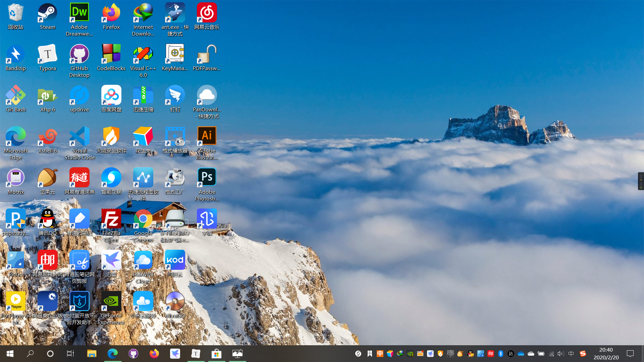Viewport: 644px width, 362px height.
Task: Select the Xshell 6 desktop icon
Action: pos(47,137)
